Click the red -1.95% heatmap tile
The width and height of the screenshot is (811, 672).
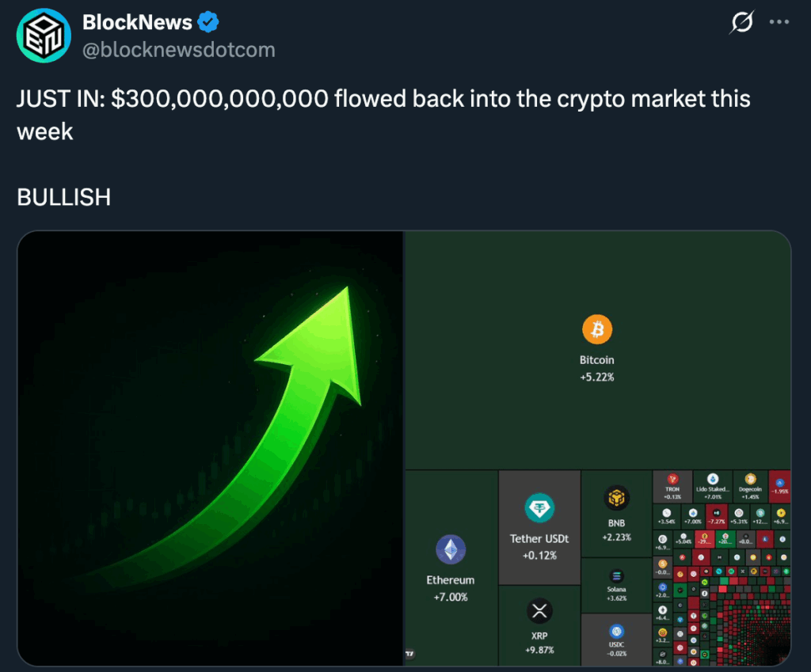point(779,484)
